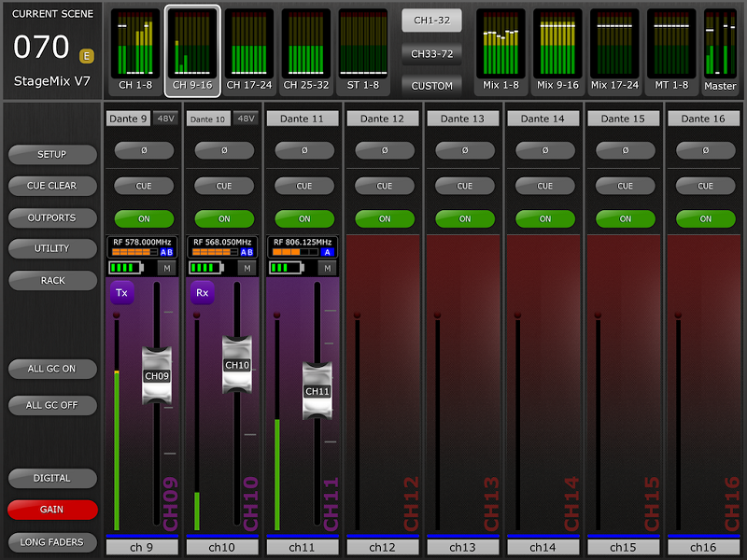Screen dimensions: 747x560
Task: Select the CH1-32 layer tab
Action: pyautogui.click(x=431, y=21)
